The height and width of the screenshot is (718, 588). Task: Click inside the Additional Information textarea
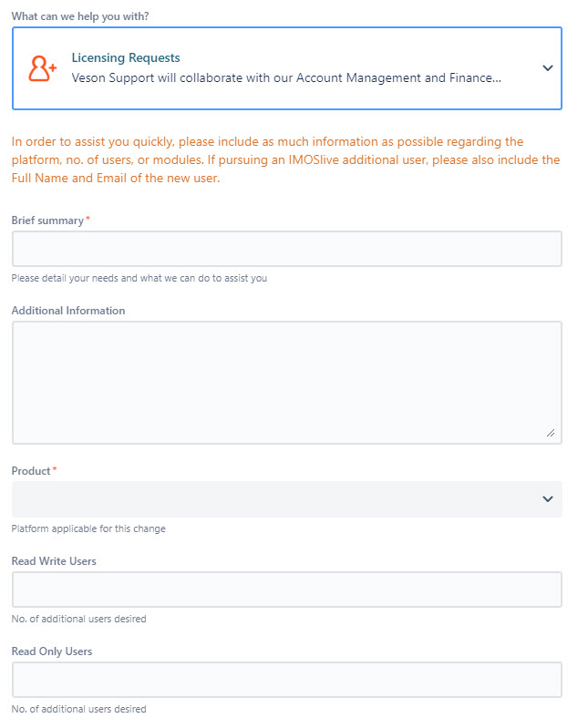click(x=286, y=382)
